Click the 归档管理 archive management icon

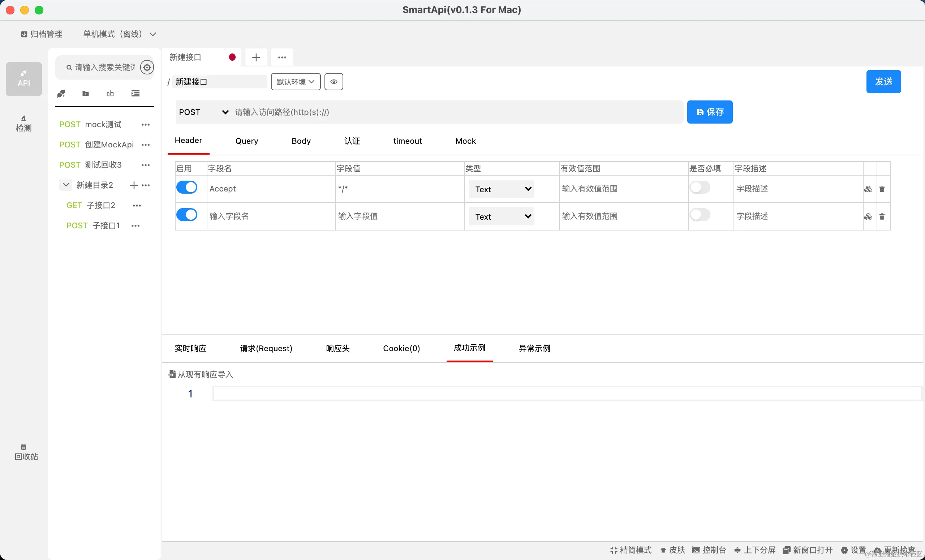[x=41, y=34]
